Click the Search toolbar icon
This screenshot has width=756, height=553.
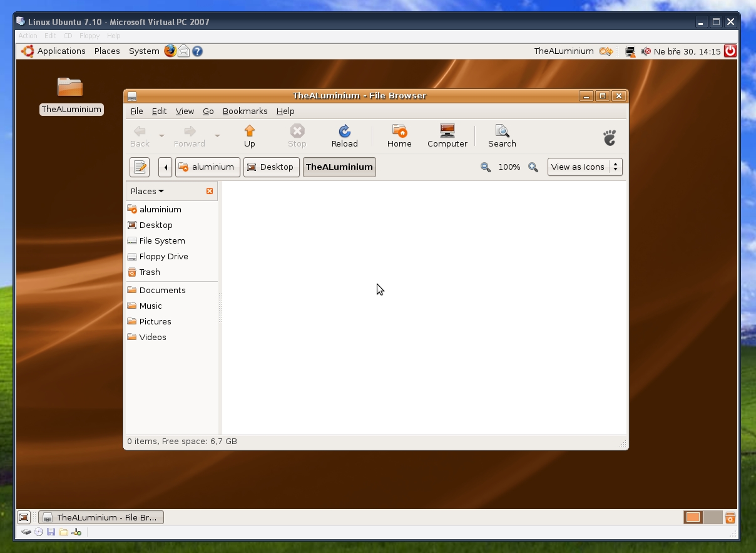[x=502, y=131]
